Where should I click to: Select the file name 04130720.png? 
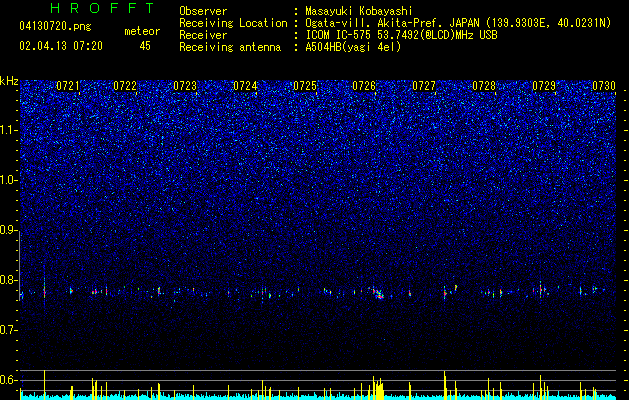pos(55,26)
